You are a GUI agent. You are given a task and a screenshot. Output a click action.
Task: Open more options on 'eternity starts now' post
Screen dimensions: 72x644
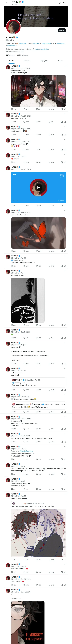[65, 66]
